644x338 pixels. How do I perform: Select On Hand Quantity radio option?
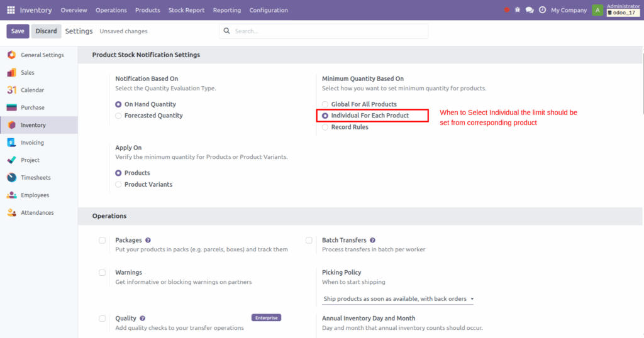point(118,104)
